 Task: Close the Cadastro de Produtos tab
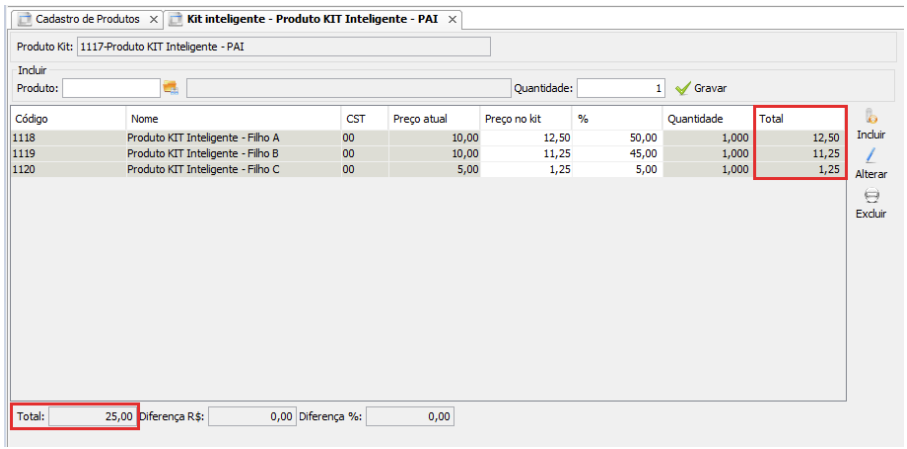click(153, 20)
